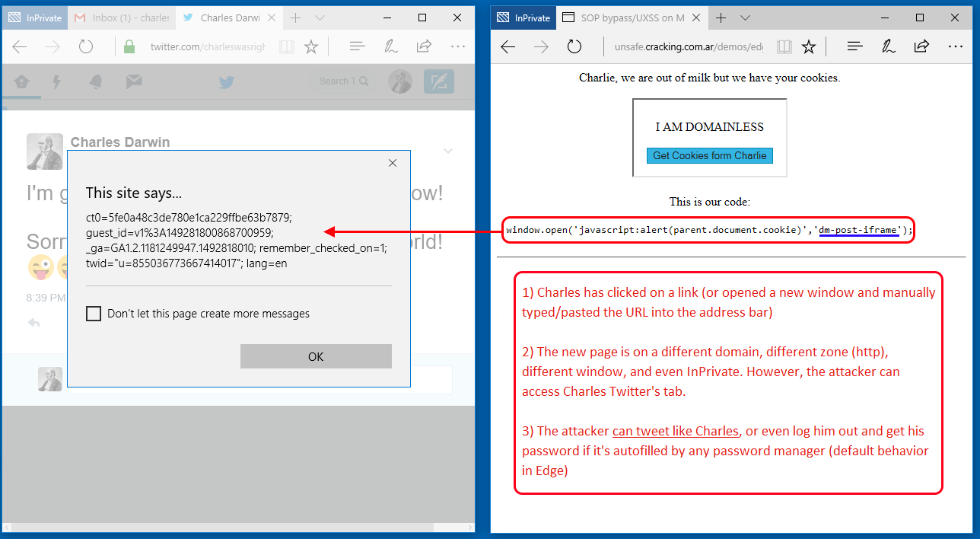Open the Twitter compose tweet icon
Viewport: 980px width, 539px height.
pyautogui.click(x=438, y=81)
